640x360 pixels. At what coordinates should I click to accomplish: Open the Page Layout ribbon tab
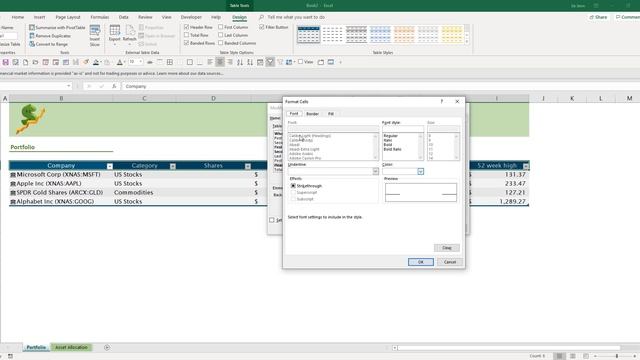click(68, 17)
